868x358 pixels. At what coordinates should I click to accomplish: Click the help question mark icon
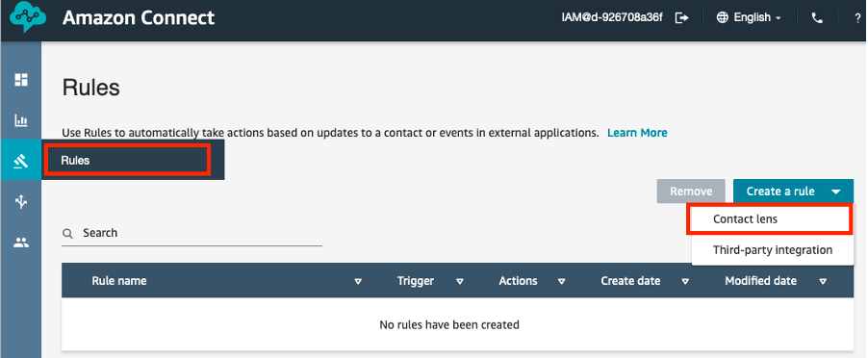(857, 17)
